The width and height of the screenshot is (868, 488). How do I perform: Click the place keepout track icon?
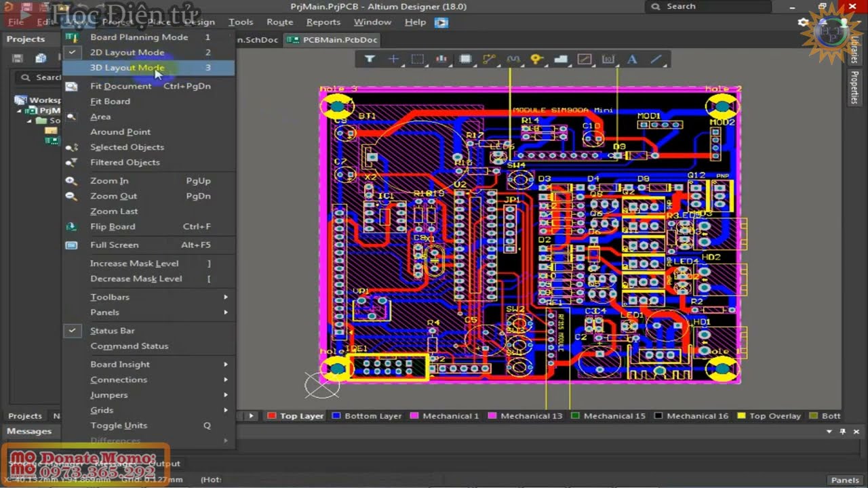(x=584, y=59)
